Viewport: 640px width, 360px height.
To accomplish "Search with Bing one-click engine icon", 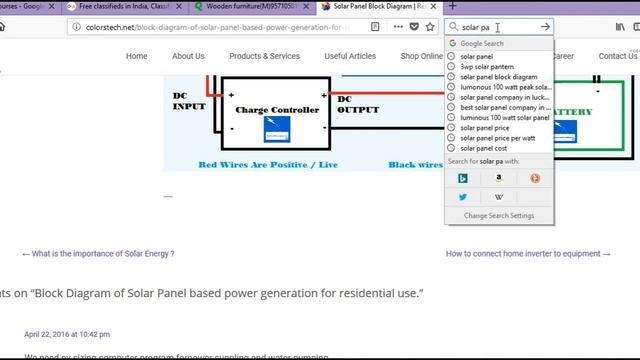I will [x=463, y=178].
